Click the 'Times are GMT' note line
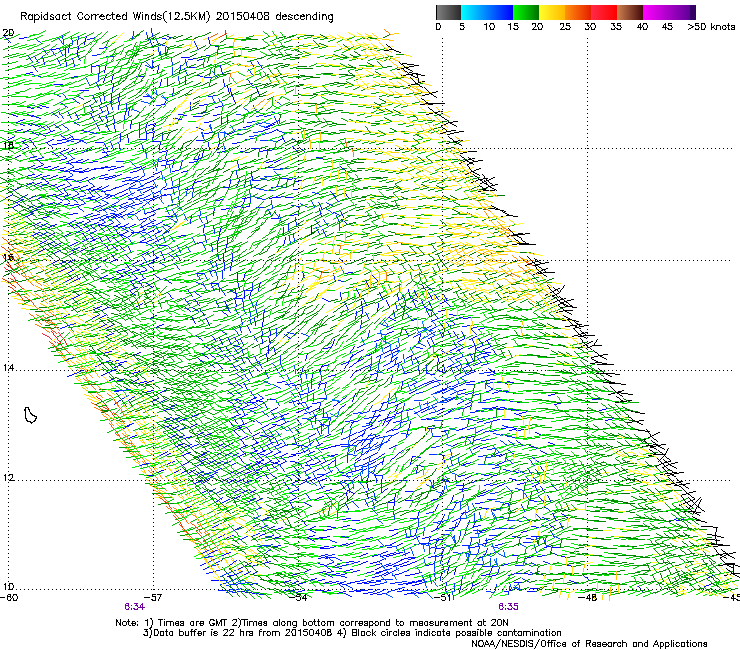 (x=312, y=623)
